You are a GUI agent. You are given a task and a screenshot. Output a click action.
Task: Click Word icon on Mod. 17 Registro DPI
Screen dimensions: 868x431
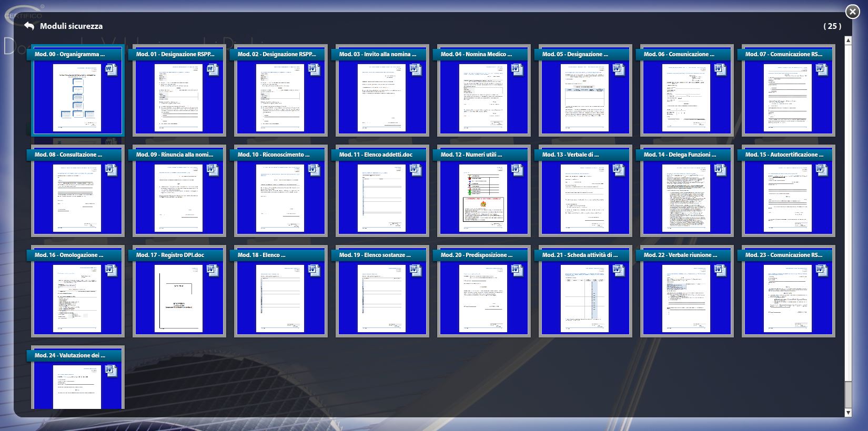[213, 270]
